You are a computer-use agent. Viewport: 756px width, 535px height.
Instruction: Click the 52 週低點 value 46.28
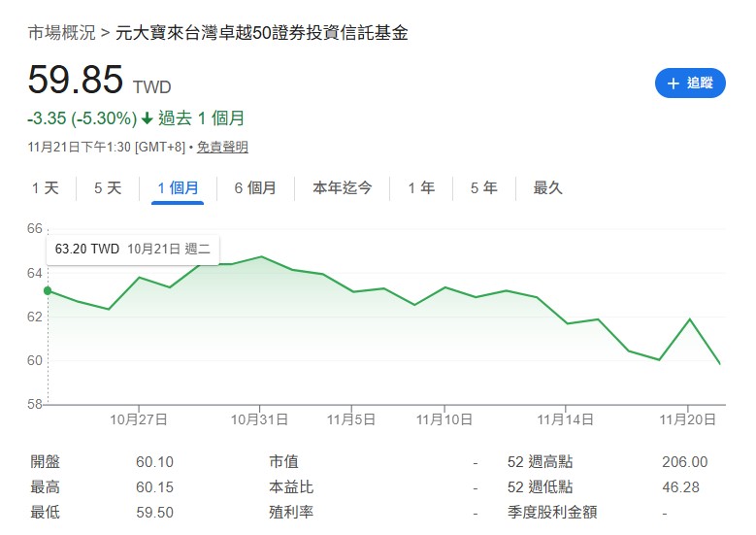pos(680,487)
